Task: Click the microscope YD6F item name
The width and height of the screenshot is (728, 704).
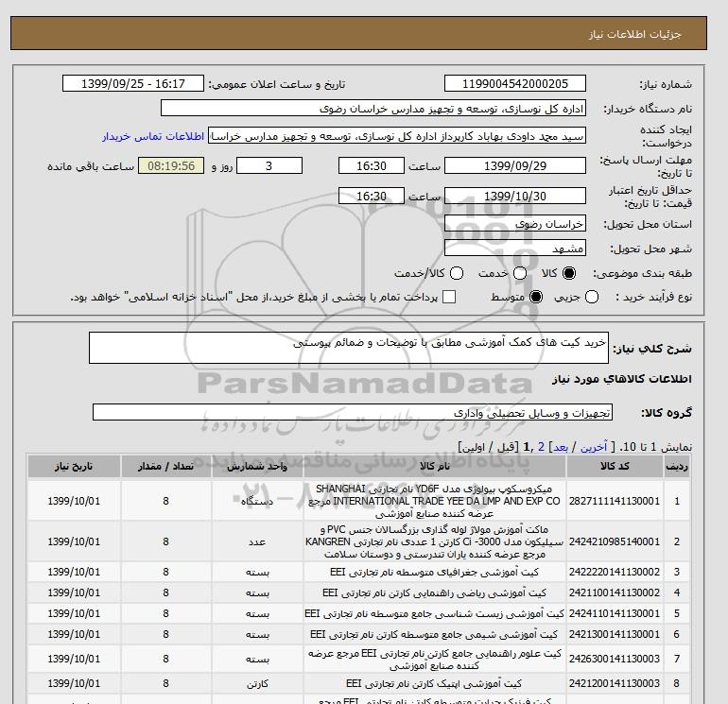Action: click(x=435, y=501)
